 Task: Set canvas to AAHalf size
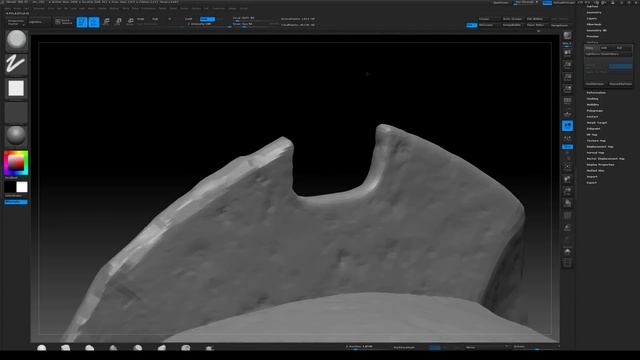[567, 89]
